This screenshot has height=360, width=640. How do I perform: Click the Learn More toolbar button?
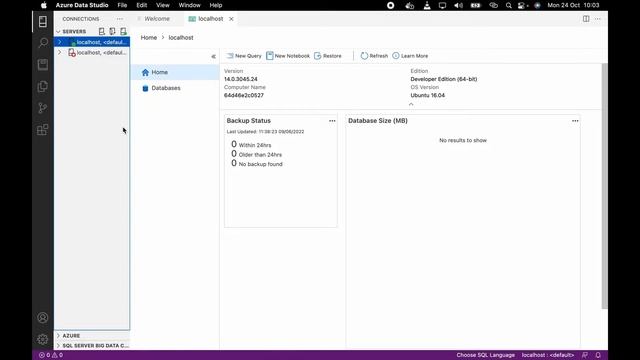pyautogui.click(x=410, y=56)
